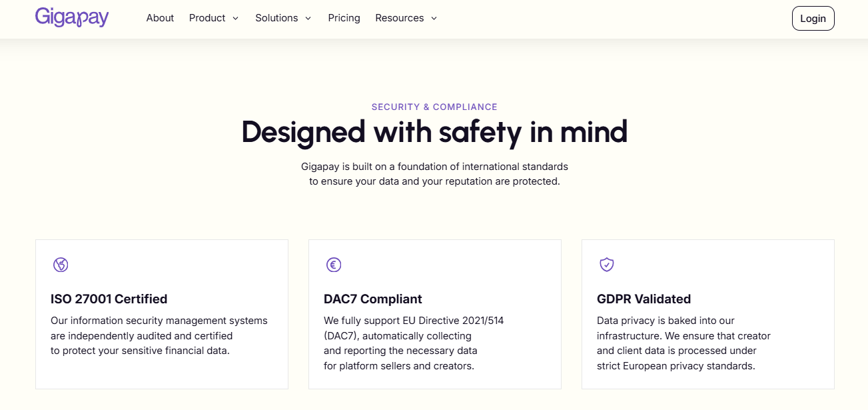Click the Security & Compliance label
This screenshot has height=410, width=868.
coord(434,107)
